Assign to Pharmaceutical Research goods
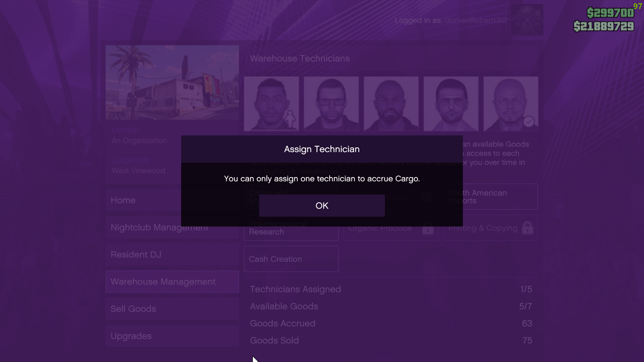 (291, 228)
